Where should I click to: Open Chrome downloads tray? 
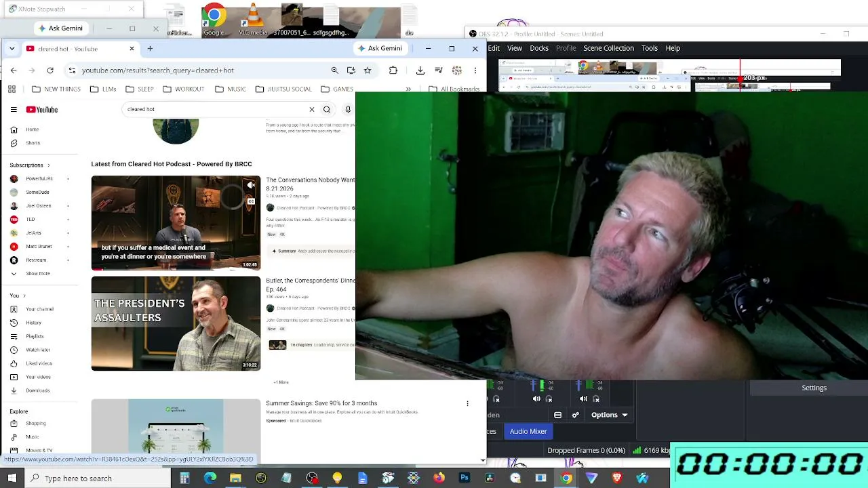point(420,70)
